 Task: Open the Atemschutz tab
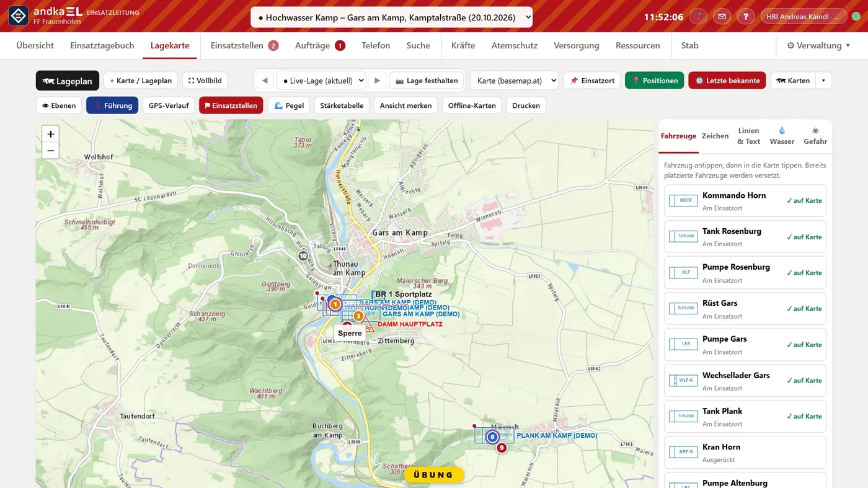[x=515, y=45]
